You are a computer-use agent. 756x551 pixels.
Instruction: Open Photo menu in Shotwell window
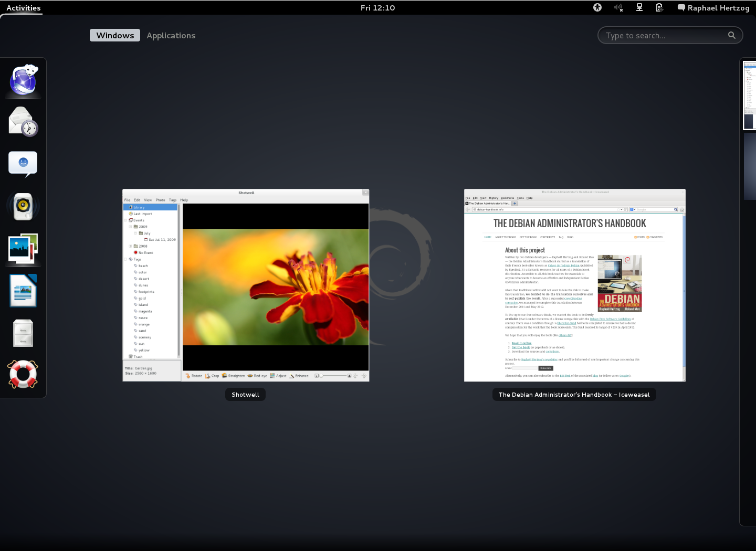coord(160,200)
